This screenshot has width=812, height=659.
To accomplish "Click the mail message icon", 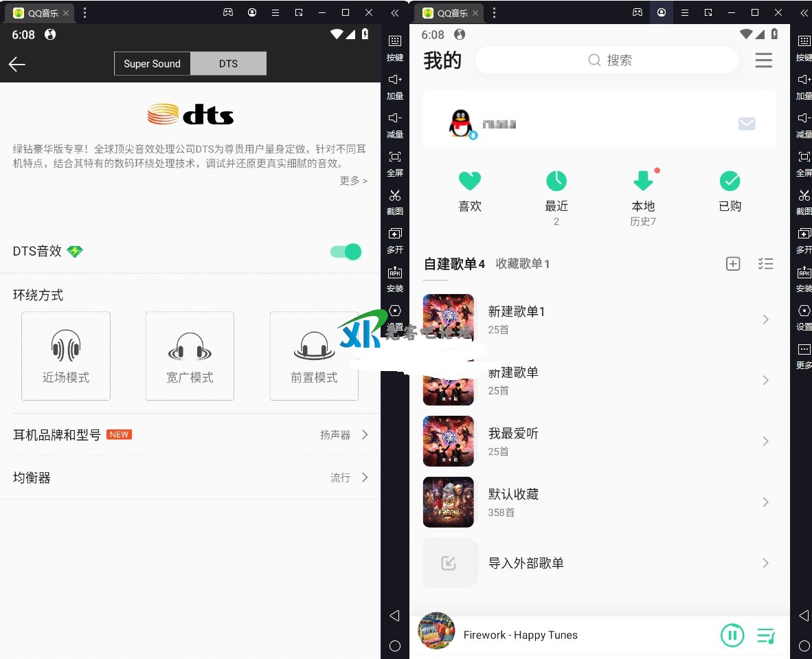I will click(747, 124).
